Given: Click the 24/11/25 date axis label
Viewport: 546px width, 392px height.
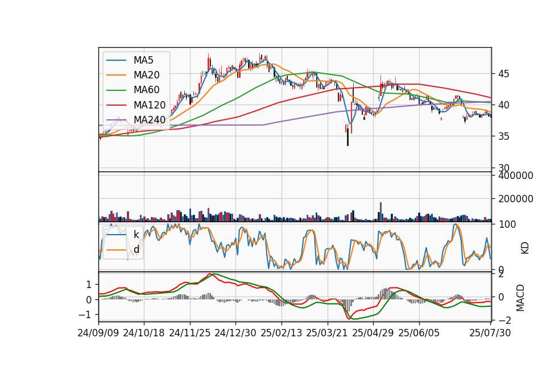Looking at the screenshot, I should pos(190,333).
